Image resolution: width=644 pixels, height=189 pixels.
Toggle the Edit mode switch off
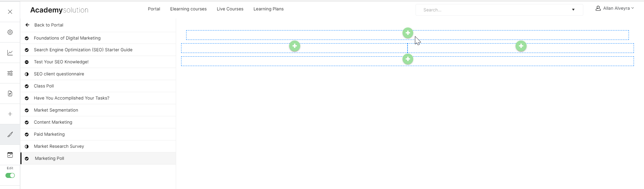click(x=10, y=176)
